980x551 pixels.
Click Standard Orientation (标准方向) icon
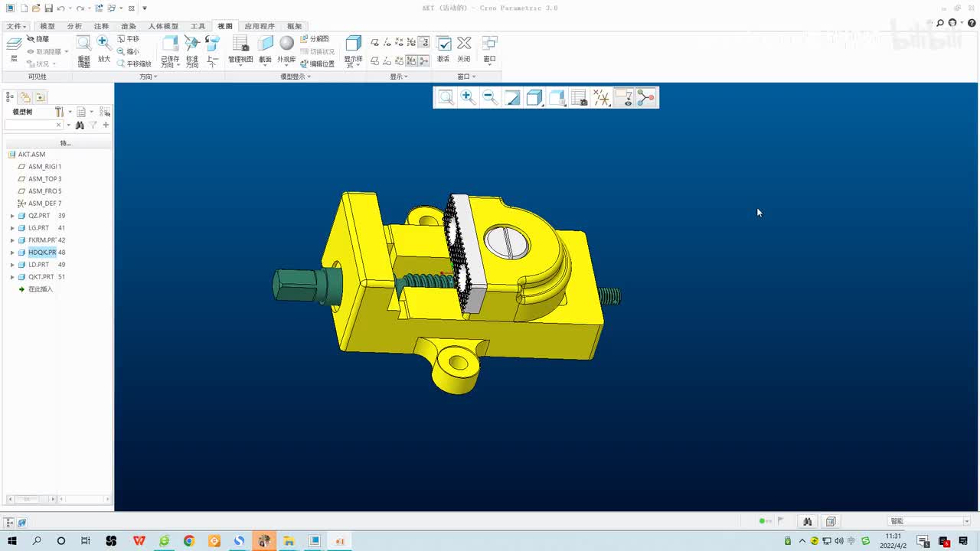click(x=192, y=51)
